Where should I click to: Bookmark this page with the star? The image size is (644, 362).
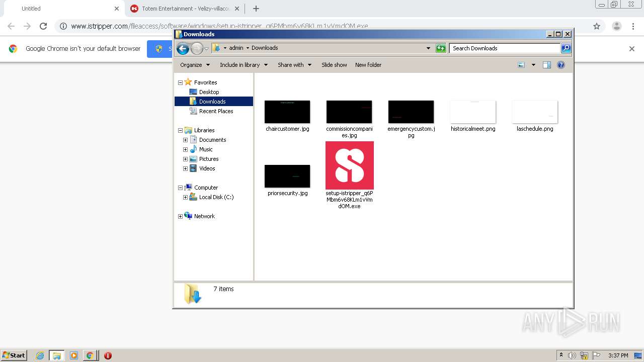597,26
